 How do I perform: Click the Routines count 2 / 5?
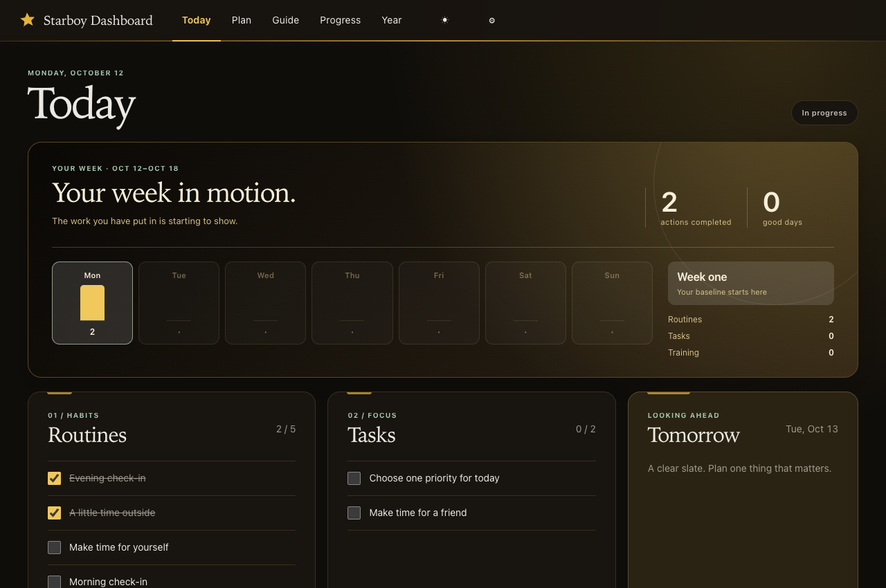[286, 429]
